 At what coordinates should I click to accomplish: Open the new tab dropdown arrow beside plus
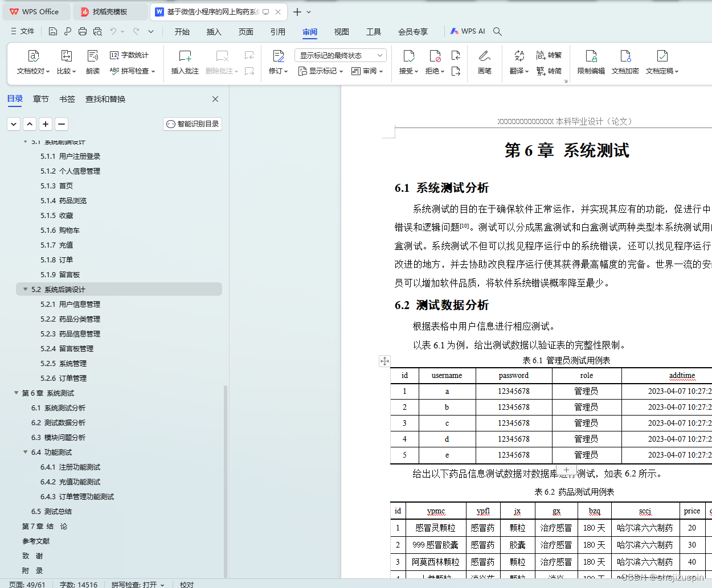(x=309, y=12)
